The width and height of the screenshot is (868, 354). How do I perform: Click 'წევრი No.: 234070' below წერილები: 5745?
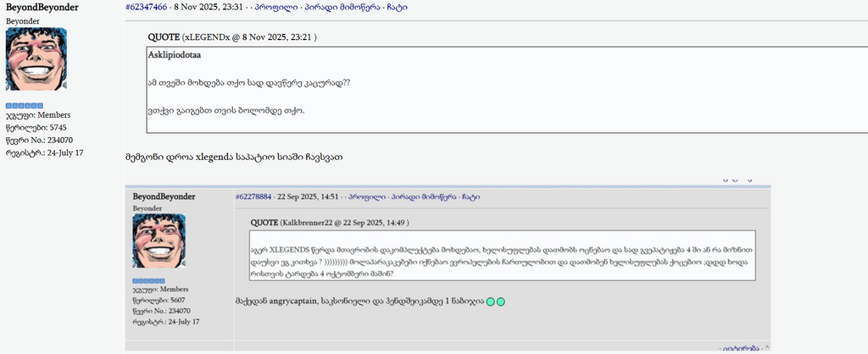click(x=39, y=140)
